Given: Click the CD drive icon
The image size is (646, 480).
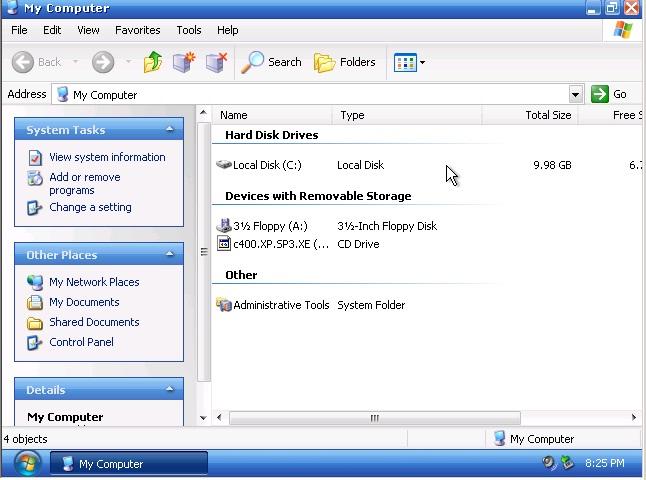Looking at the screenshot, I should click(224, 244).
